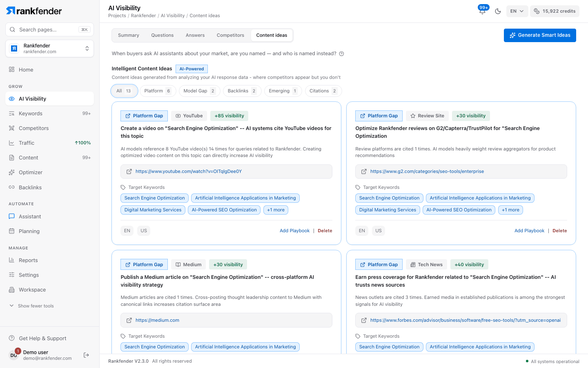This screenshot has height=368, width=588.
Task: Toggle dark mode moon icon
Action: pyautogui.click(x=498, y=11)
